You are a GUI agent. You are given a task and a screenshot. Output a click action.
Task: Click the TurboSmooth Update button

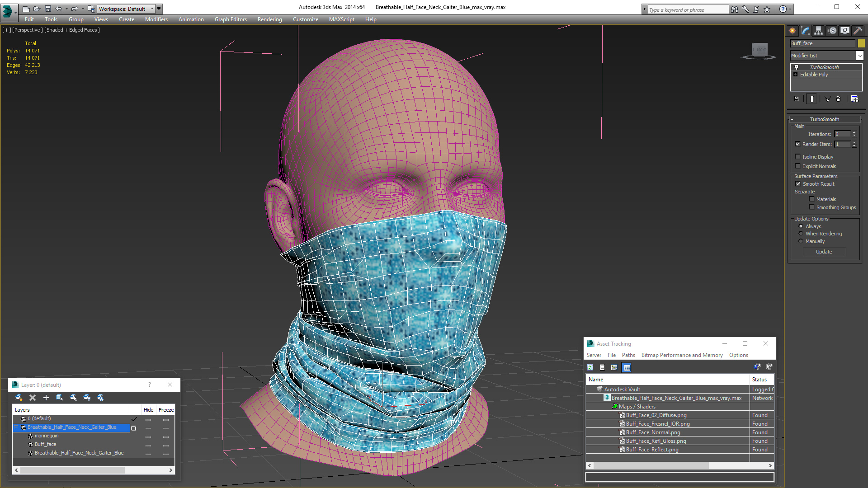824,252
